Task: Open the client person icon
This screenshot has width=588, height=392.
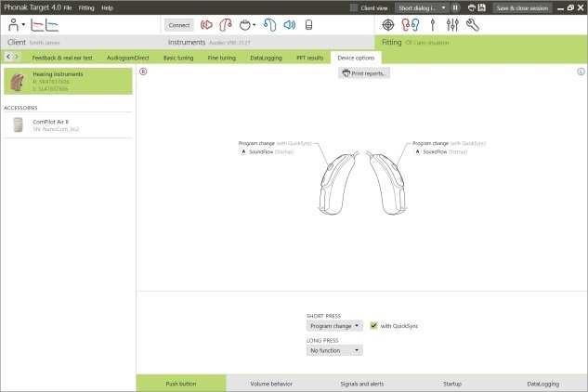Action: click(x=14, y=25)
